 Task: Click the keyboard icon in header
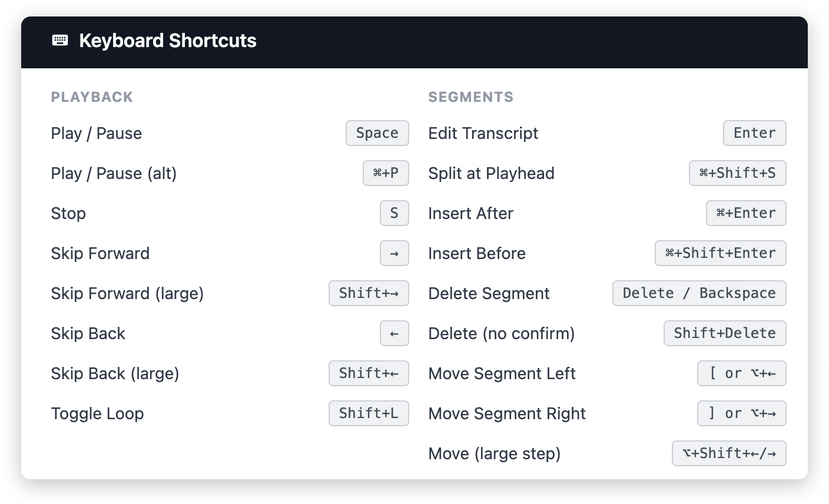tap(60, 40)
